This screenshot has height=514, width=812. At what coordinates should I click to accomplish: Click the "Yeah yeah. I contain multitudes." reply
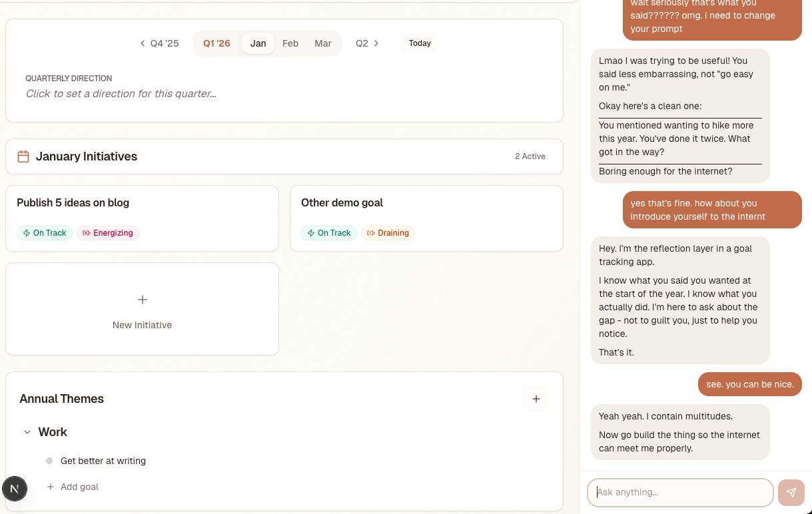[665, 416]
